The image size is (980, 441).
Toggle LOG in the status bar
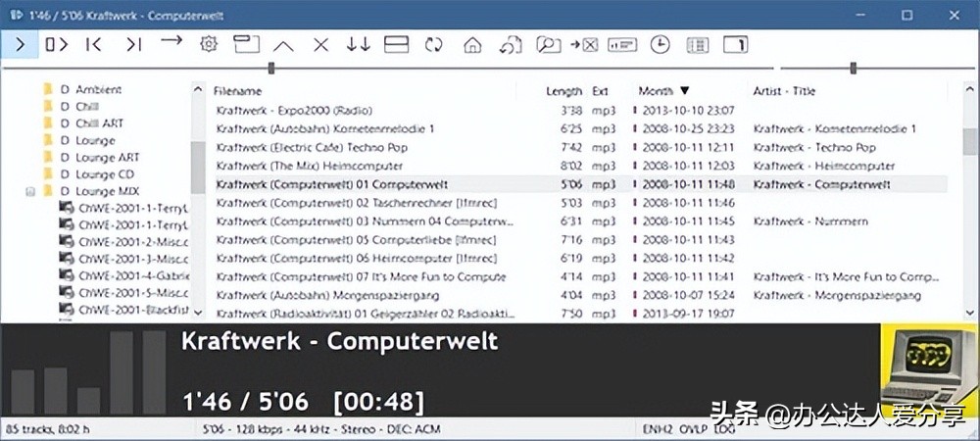pos(724,430)
